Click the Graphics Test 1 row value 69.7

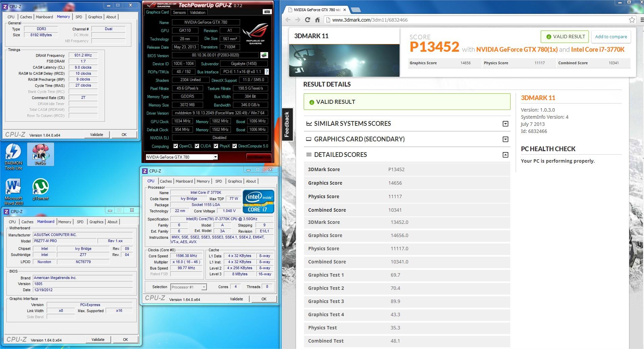395,275
